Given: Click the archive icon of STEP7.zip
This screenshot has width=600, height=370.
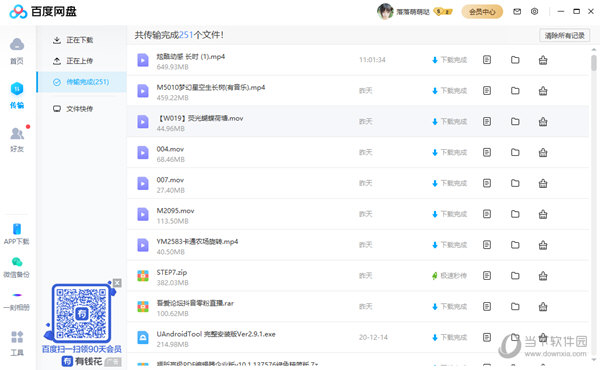Looking at the screenshot, I should 143,276.
